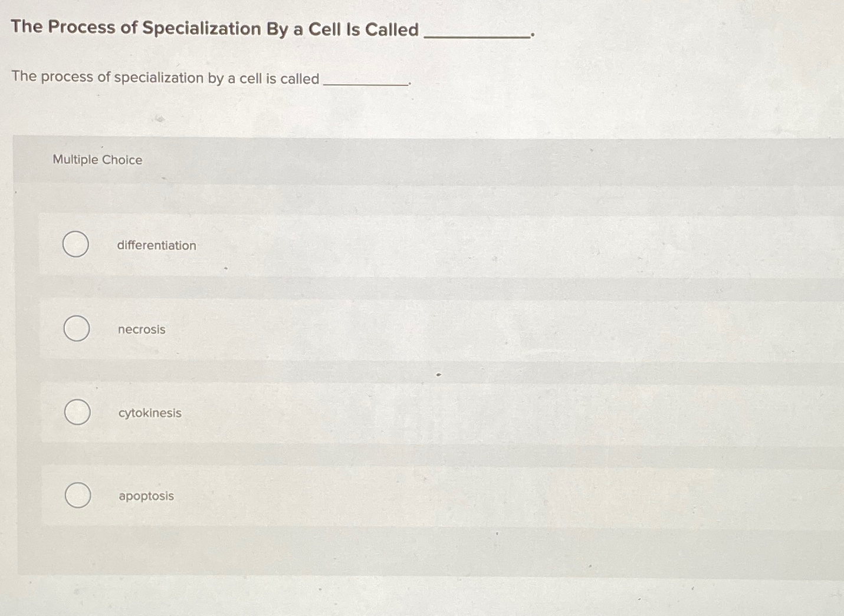The height and width of the screenshot is (616, 844).
Task: Select the third answer option row
Action: [413, 412]
